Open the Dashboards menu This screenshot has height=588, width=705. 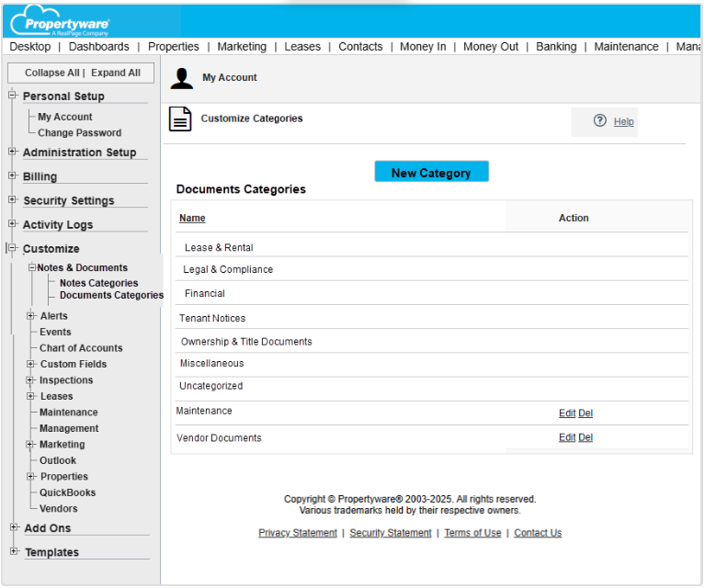[99, 47]
